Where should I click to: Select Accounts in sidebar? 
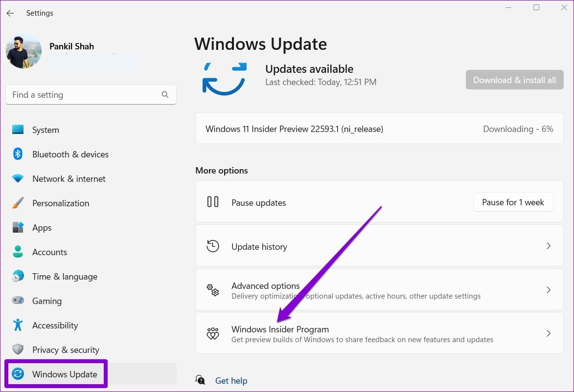pos(91,252)
